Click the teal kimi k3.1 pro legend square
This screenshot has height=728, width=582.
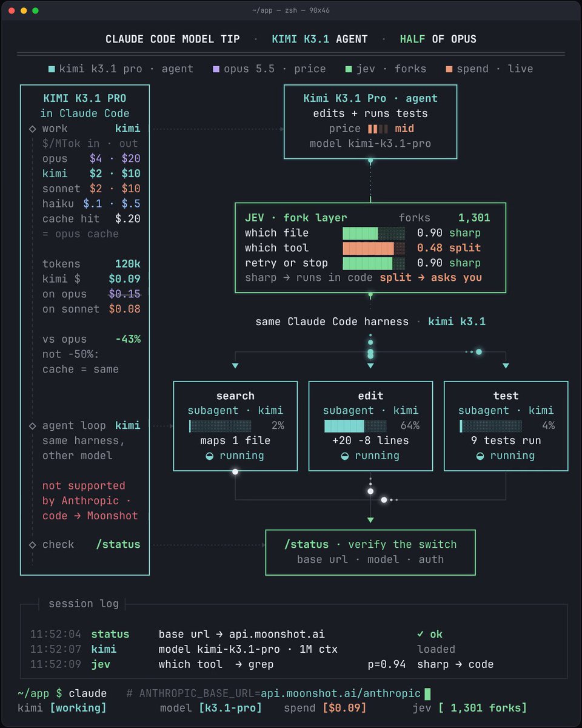coord(52,69)
